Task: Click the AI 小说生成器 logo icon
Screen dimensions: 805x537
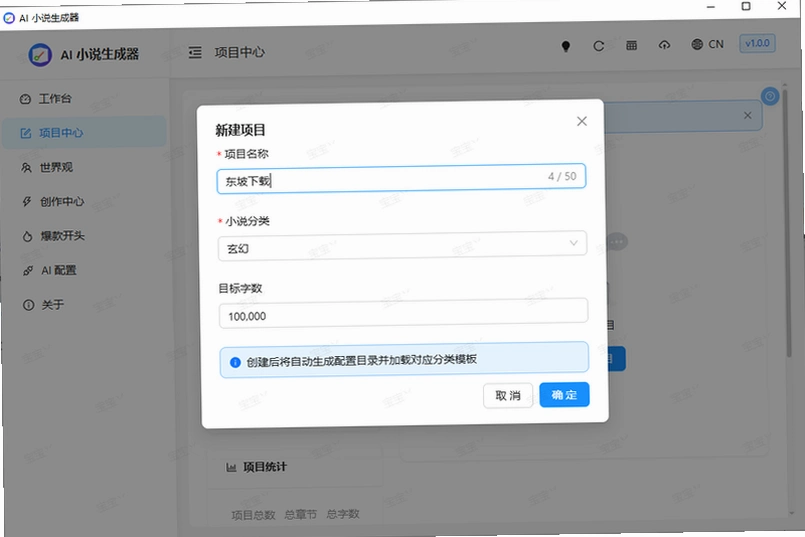Action: 40,54
